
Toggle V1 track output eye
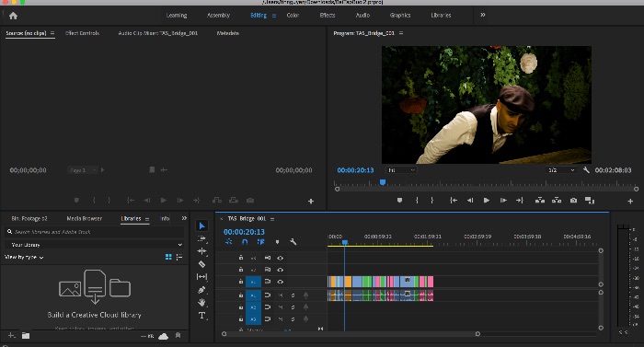point(280,282)
